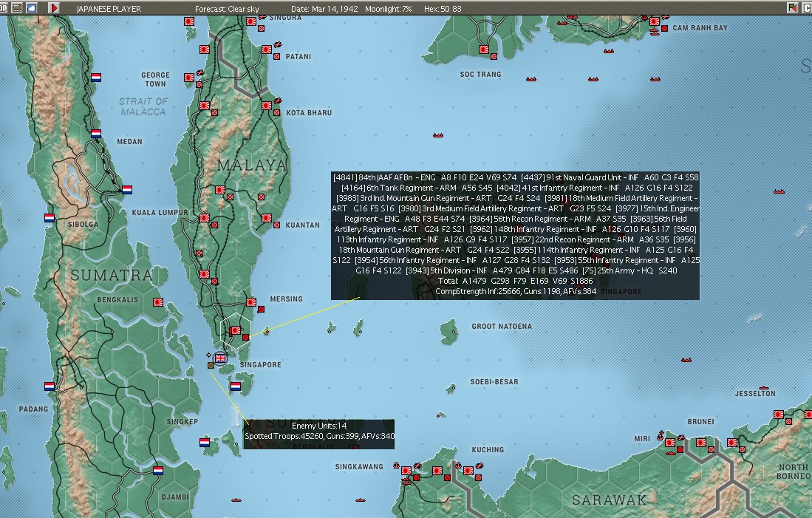
Task: Click the Kuala Lumpur city label
Action: pyautogui.click(x=160, y=212)
